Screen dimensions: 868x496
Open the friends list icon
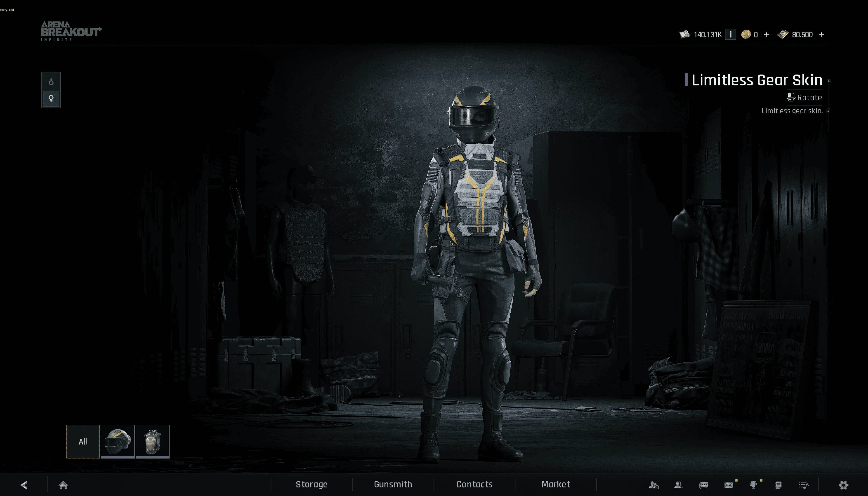pyautogui.click(x=678, y=485)
